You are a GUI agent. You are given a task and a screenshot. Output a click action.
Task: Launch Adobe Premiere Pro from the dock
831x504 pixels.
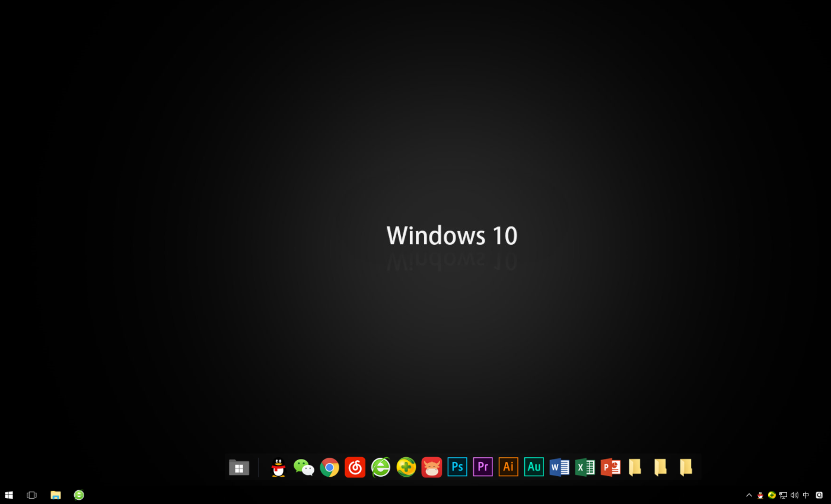(x=483, y=467)
